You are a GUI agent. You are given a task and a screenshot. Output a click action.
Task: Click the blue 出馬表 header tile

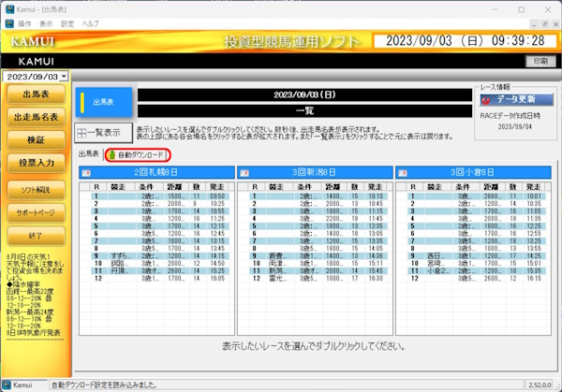[x=104, y=102]
